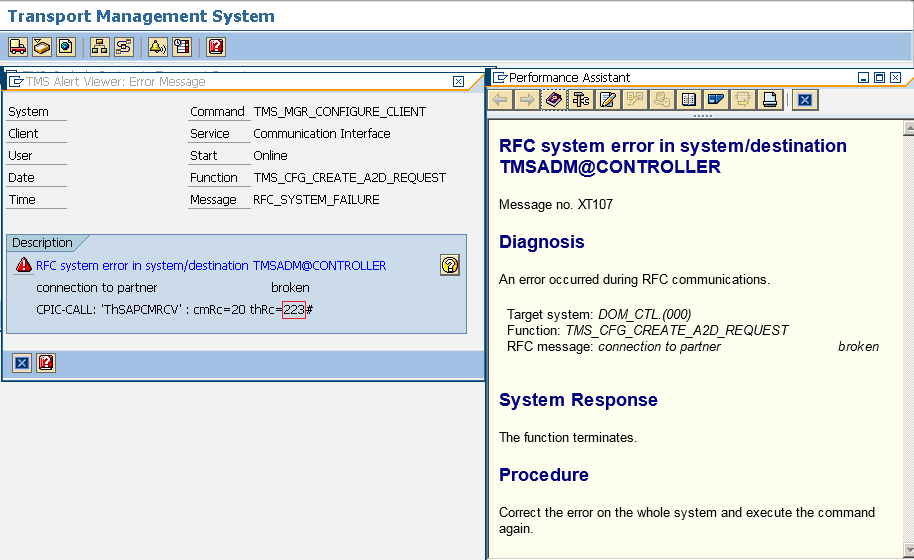Click Target system DOM_CTL.(000) text
This screenshot has width=914, height=560.
pos(599,315)
